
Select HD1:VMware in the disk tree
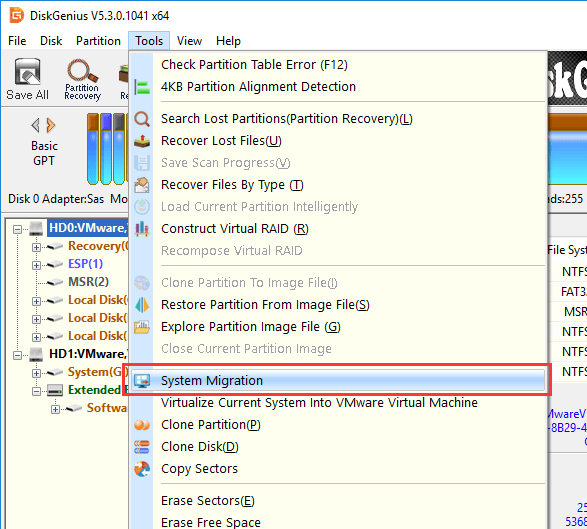click(x=88, y=354)
